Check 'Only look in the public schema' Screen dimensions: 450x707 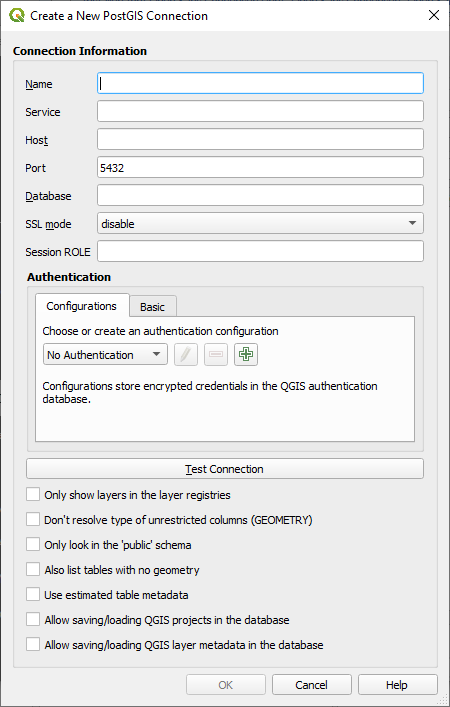click(33, 544)
